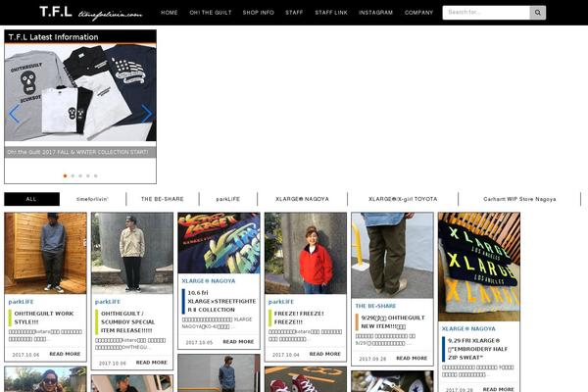Click the 2017.10.05 date text
This screenshot has width=588, height=392.
[x=199, y=342]
